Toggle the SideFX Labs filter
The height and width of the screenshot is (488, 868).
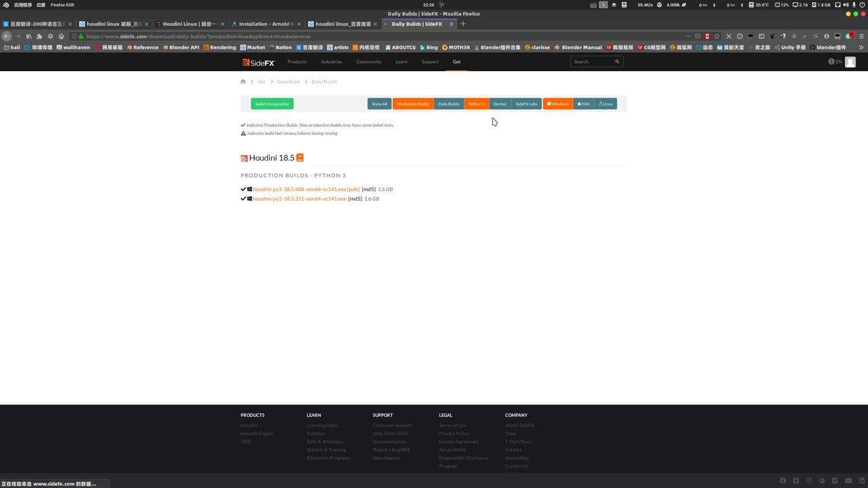point(526,104)
